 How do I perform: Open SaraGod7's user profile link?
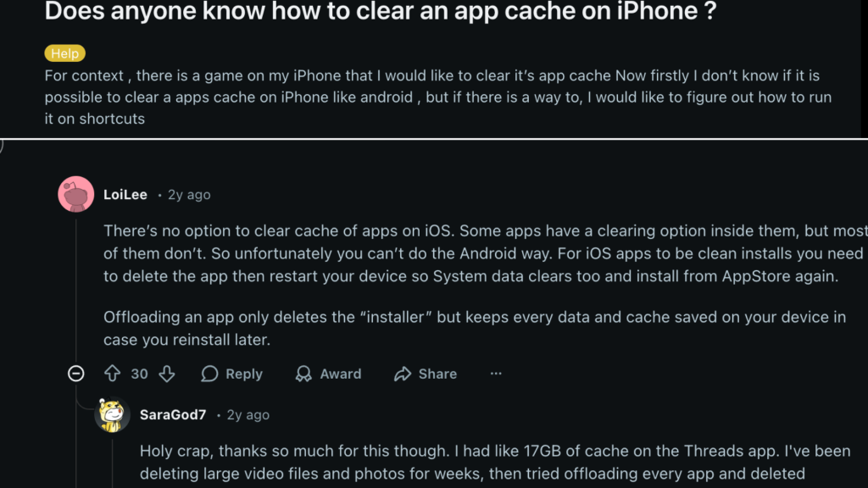[x=173, y=415]
